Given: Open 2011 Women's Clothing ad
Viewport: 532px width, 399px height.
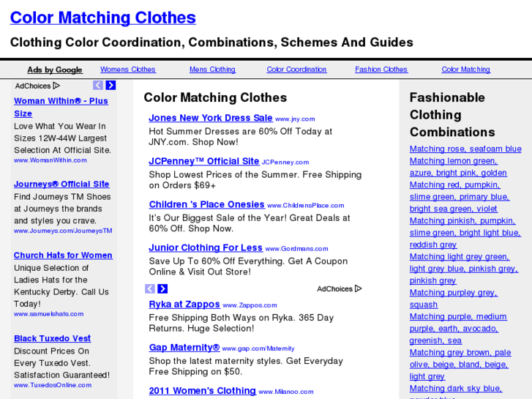Looking at the screenshot, I should point(202,390).
